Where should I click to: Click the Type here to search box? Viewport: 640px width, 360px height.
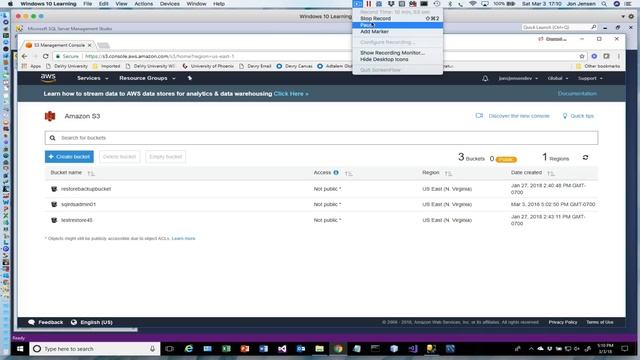[94, 349]
